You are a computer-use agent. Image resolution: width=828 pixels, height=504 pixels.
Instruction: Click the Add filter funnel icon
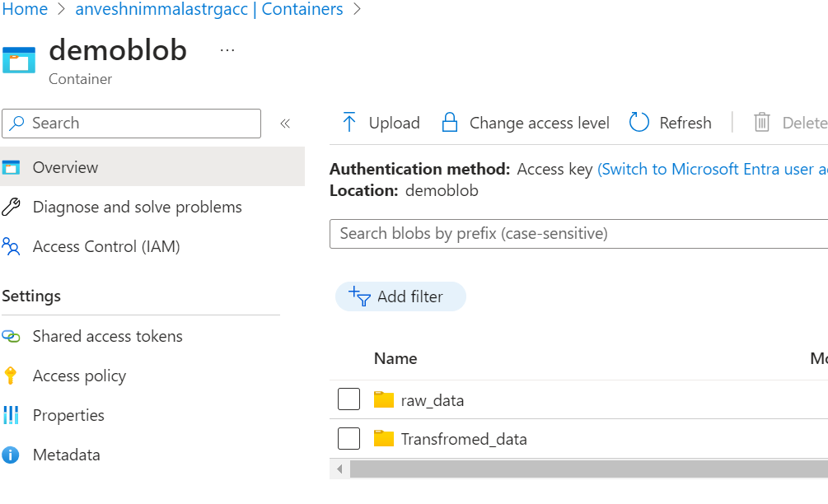coord(359,296)
